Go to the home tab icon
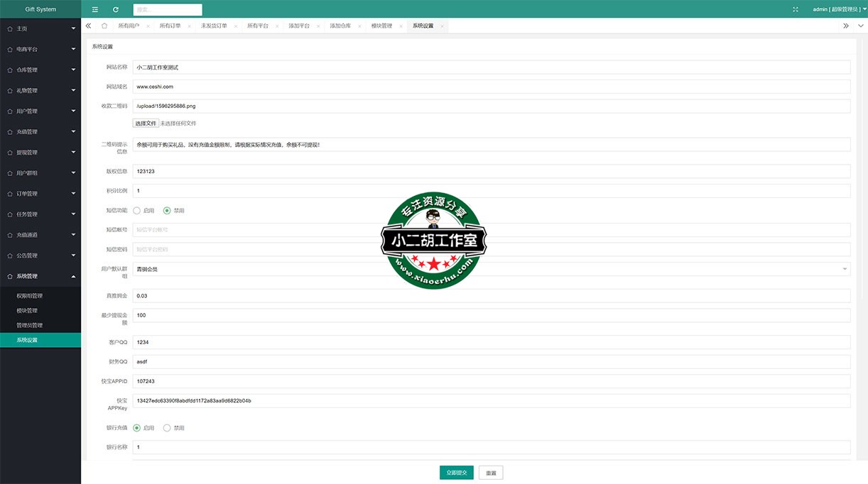 click(x=104, y=26)
